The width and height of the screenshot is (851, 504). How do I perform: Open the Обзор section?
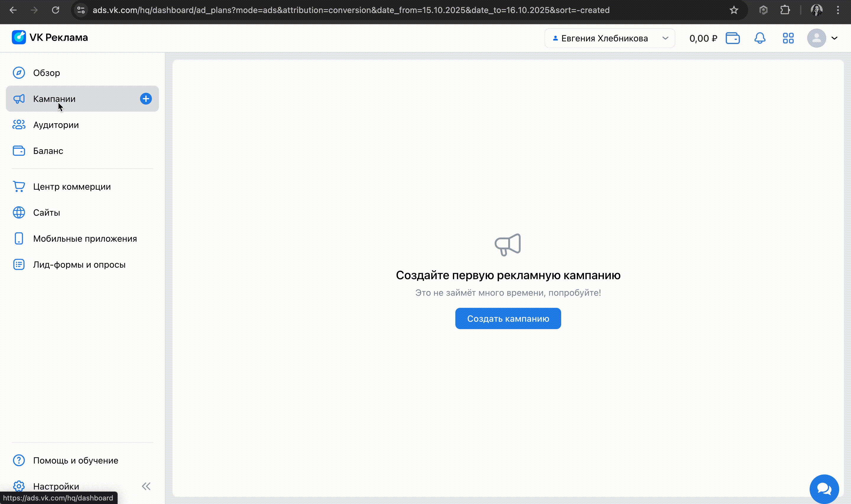click(x=46, y=73)
